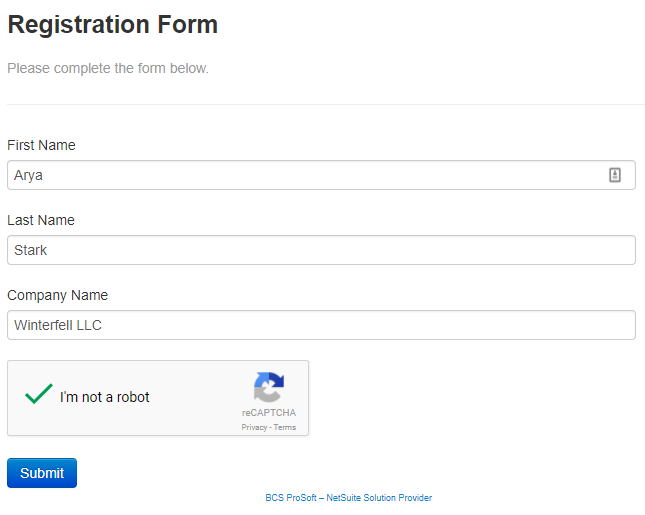Screen dimensions: 645x515
Task: Click the contact autofill icon in First Name
Action: pyautogui.click(x=615, y=175)
